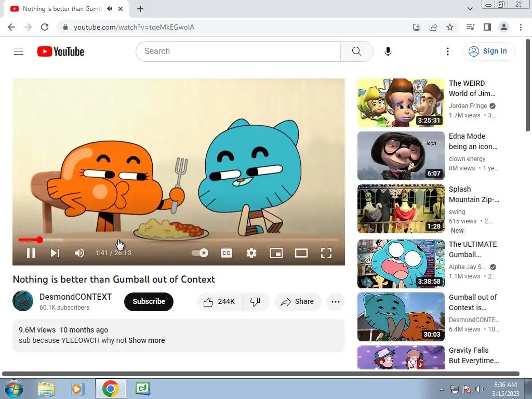The height and width of the screenshot is (399, 532).
Task: Open Windows Media Player from taskbar
Action: coord(78,389)
